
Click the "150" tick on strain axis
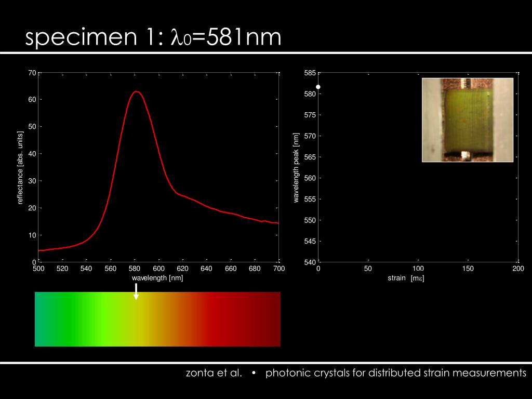point(468,269)
